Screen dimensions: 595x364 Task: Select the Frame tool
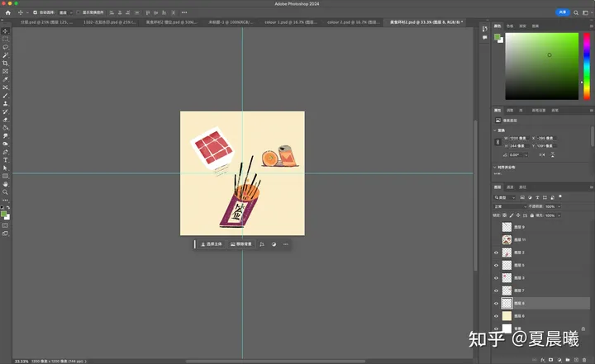click(5, 71)
